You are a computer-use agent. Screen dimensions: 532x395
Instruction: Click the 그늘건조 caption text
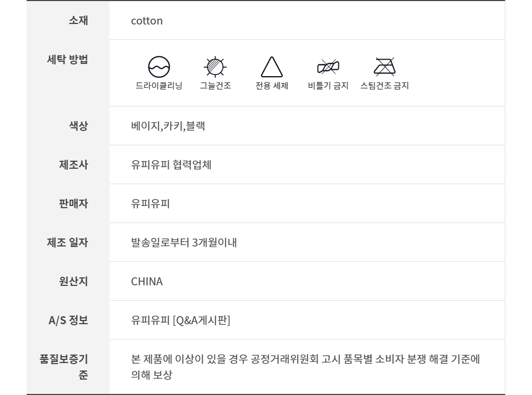(215, 86)
